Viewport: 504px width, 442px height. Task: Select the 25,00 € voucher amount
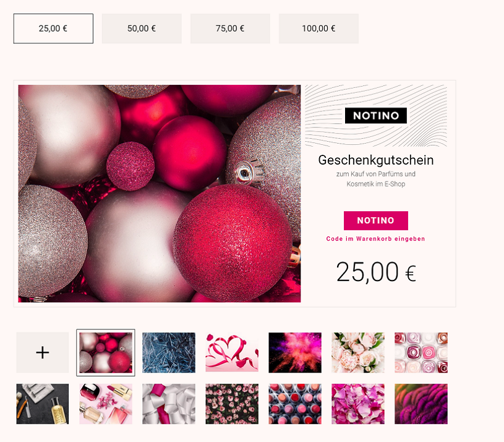(x=53, y=28)
